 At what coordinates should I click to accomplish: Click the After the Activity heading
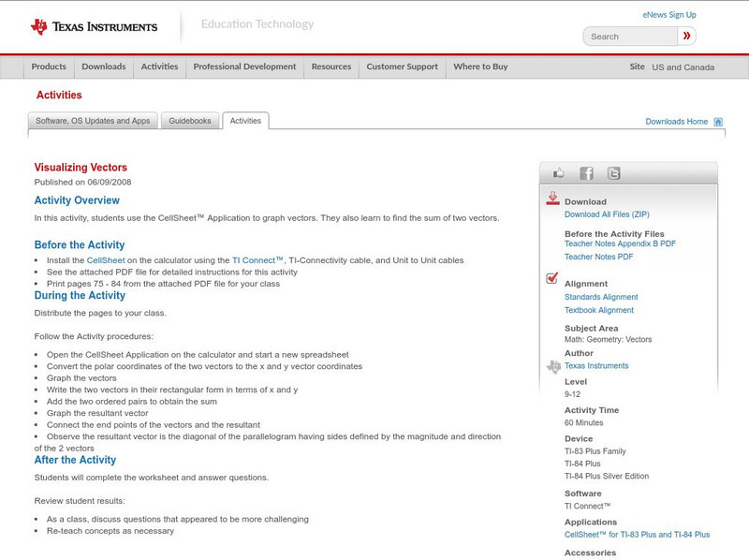pos(75,460)
